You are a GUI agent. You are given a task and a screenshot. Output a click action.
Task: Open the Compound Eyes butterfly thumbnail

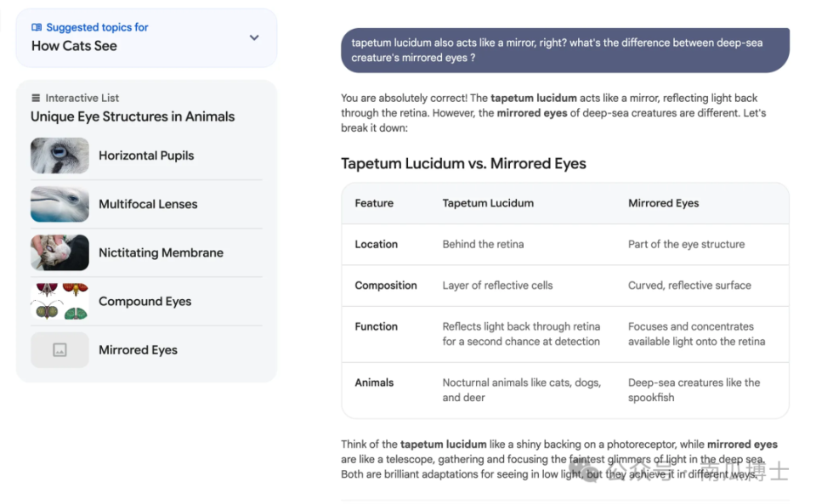click(x=59, y=301)
